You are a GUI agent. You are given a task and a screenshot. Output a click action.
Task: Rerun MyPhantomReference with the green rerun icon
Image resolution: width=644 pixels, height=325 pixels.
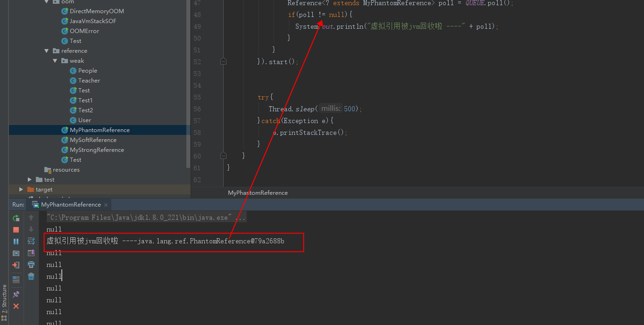pyautogui.click(x=16, y=218)
